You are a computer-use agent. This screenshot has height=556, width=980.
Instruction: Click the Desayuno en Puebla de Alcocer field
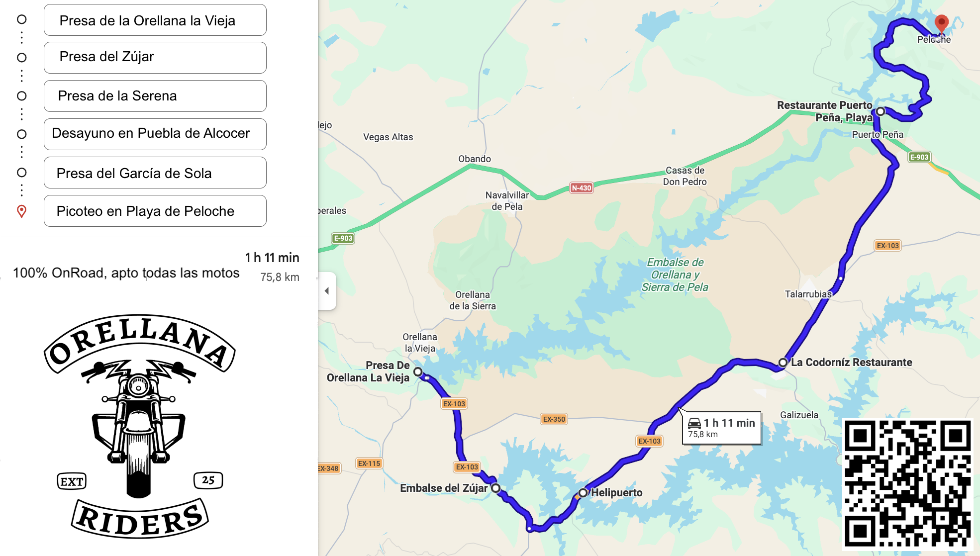tap(155, 134)
